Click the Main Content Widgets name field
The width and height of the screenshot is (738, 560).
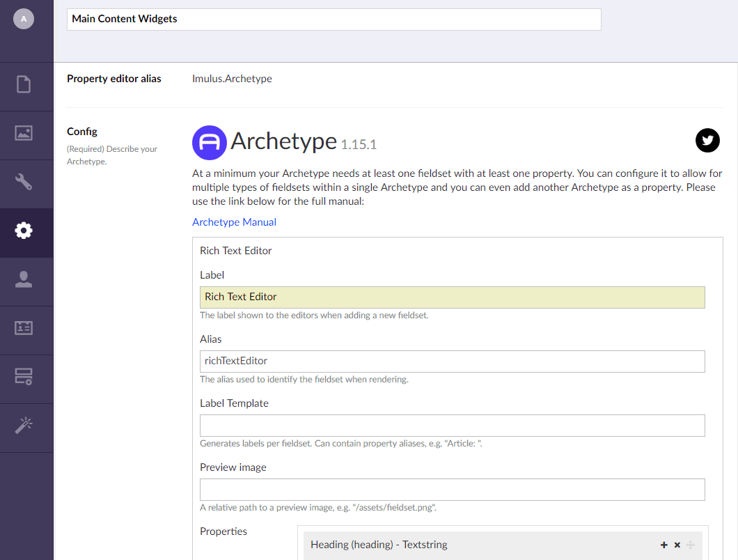pyautogui.click(x=333, y=20)
